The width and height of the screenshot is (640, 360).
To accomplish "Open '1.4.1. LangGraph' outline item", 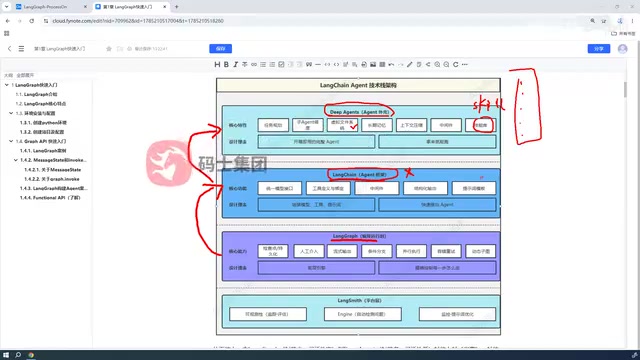I will 43,151.
